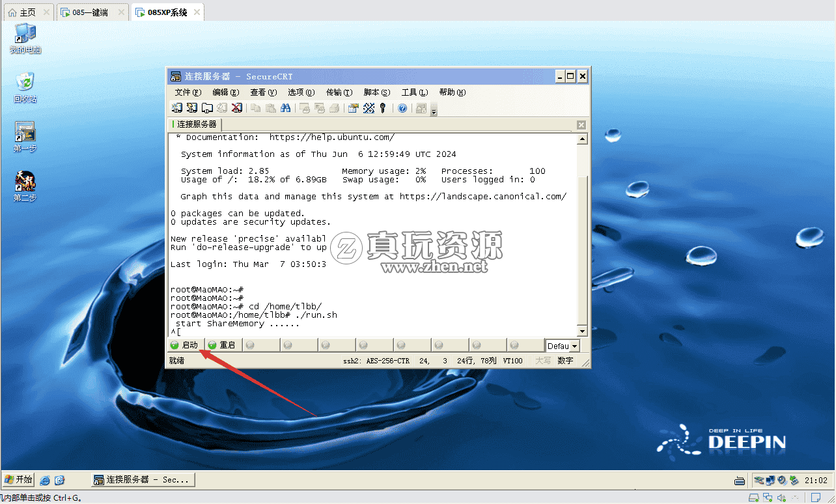Open the 工具(L) menu
The height and width of the screenshot is (504, 836).
[x=415, y=92]
